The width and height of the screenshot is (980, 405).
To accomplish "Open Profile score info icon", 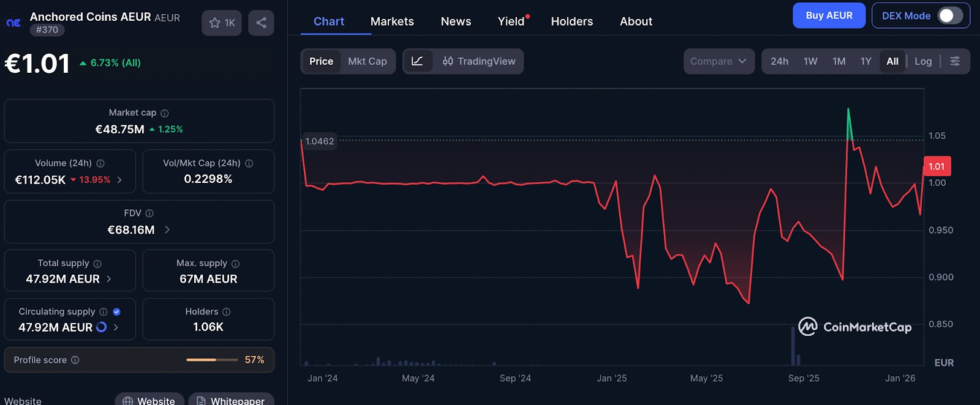I will click(75, 360).
